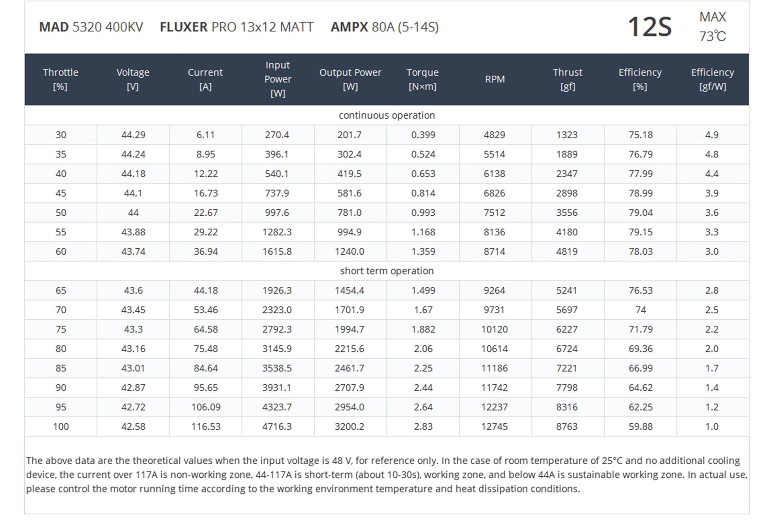This screenshot has height=532, width=773.
Task: Select the Efficiency [%] column header
Action: 640,79
